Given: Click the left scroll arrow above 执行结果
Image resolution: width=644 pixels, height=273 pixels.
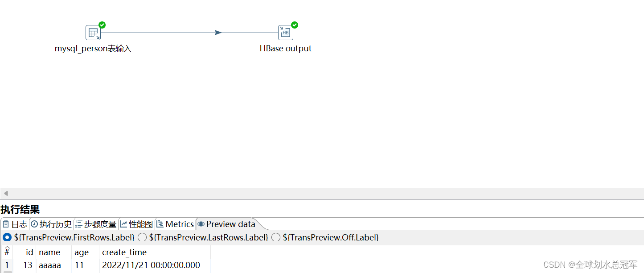Looking at the screenshot, I should 5,193.
